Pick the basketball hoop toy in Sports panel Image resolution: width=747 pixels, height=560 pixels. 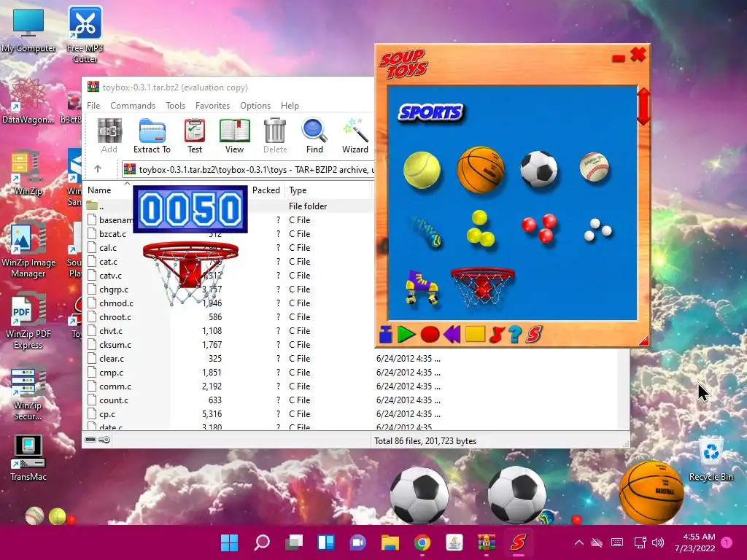[x=483, y=286]
